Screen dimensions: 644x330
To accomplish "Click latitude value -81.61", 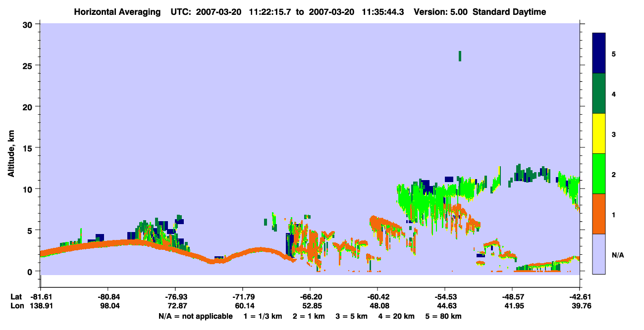I will point(40,296).
